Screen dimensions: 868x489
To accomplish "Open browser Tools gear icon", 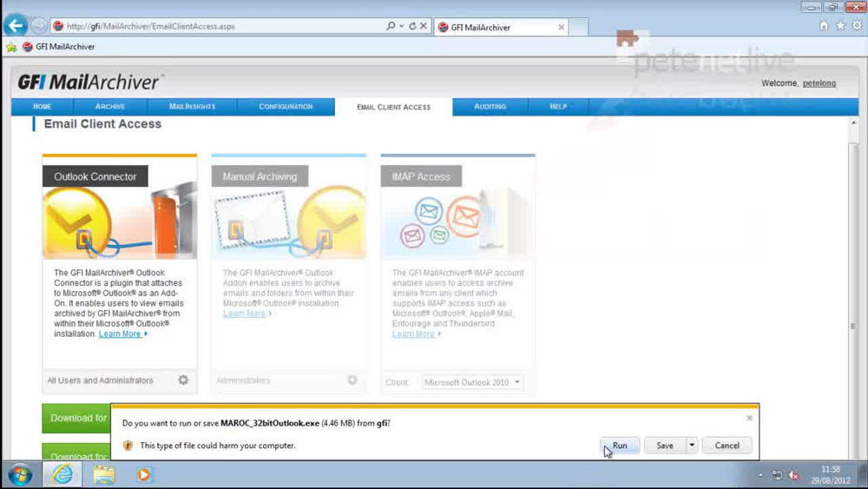I will pyautogui.click(x=857, y=25).
